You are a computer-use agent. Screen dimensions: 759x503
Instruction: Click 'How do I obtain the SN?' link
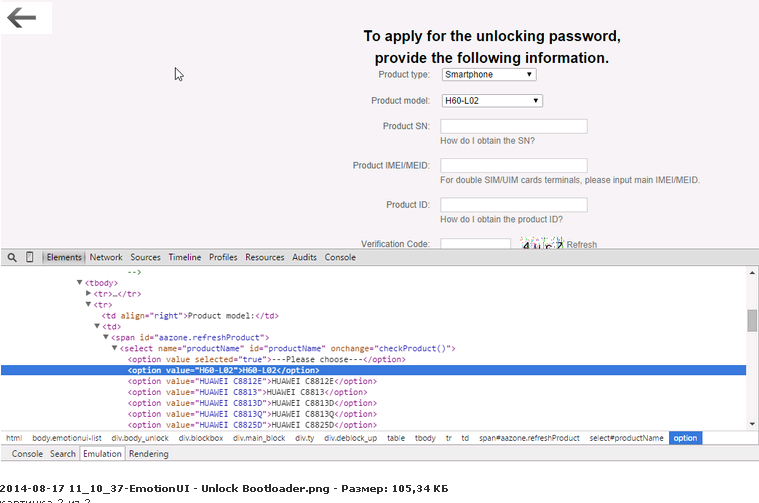click(x=487, y=141)
